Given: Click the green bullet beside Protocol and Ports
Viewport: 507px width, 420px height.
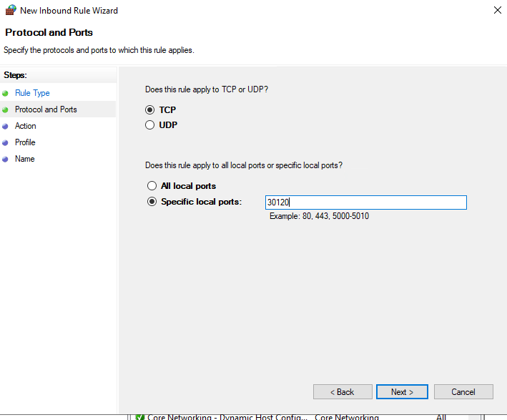Looking at the screenshot, I should (6, 109).
